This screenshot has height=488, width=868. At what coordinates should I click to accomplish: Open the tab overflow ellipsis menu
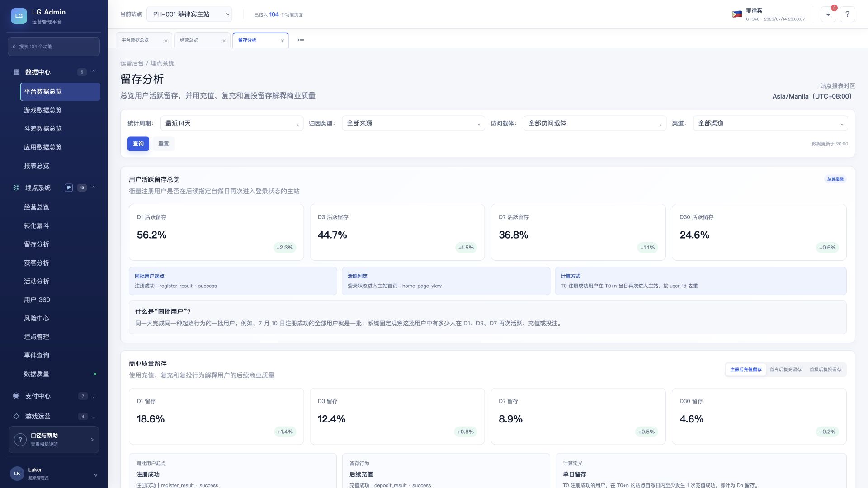coord(301,40)
